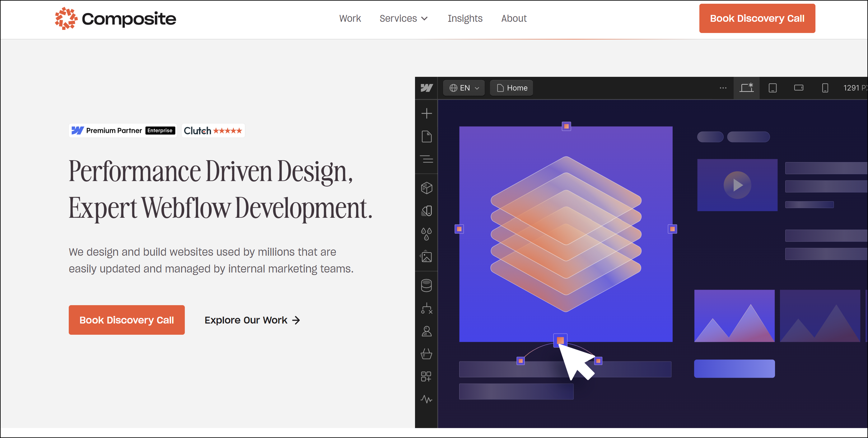Open the Navigator panel icon
Screen dimensions: 868x438
click(x=426, y=159)
